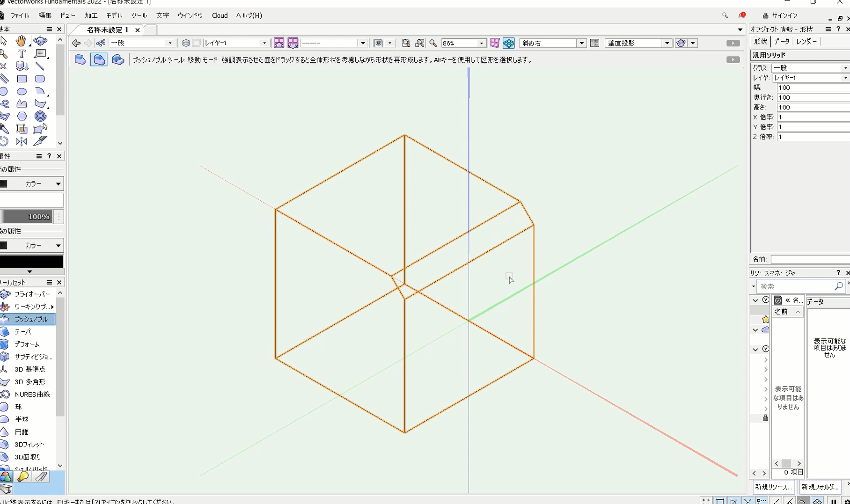Open the view dropdown showing 斜め右

(x=553, y=43)
